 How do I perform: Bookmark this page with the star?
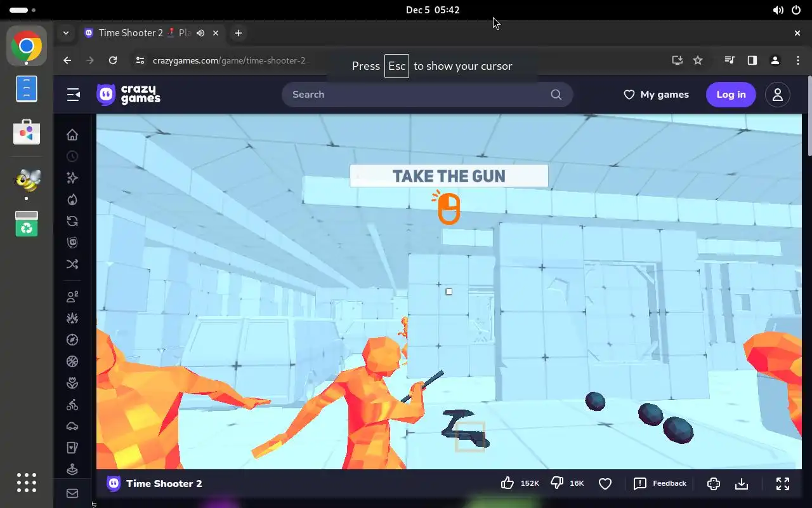coord(698,60)
